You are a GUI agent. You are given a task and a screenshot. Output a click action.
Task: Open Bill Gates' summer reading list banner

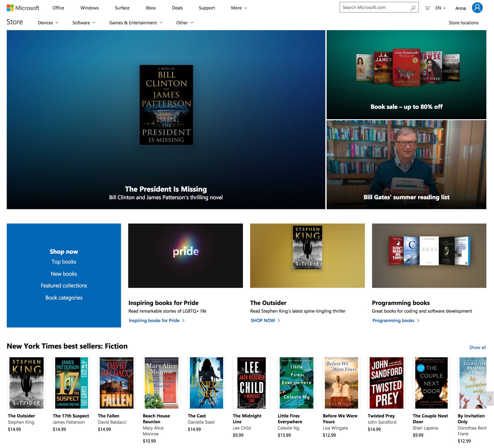[x=406, y=165]
